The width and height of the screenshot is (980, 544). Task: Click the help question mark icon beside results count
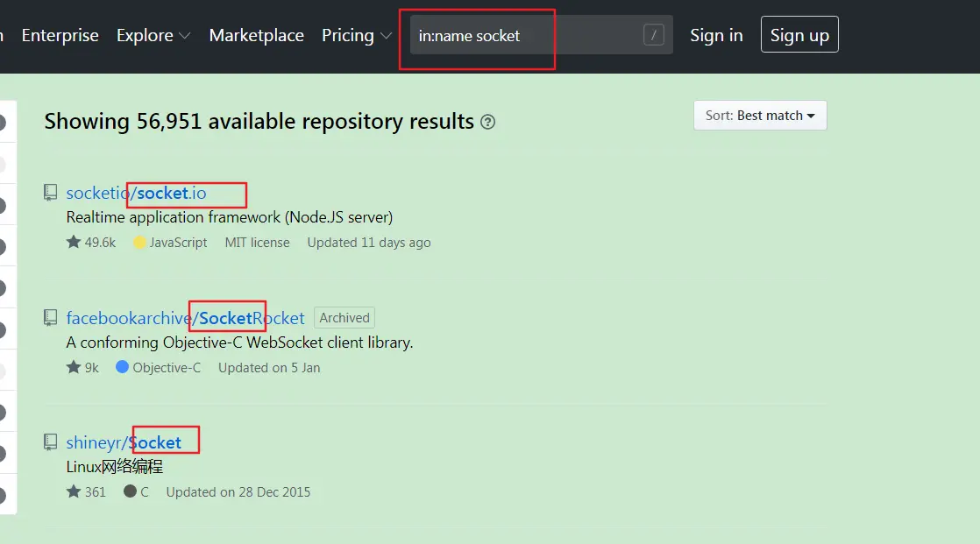click(488, 122)
